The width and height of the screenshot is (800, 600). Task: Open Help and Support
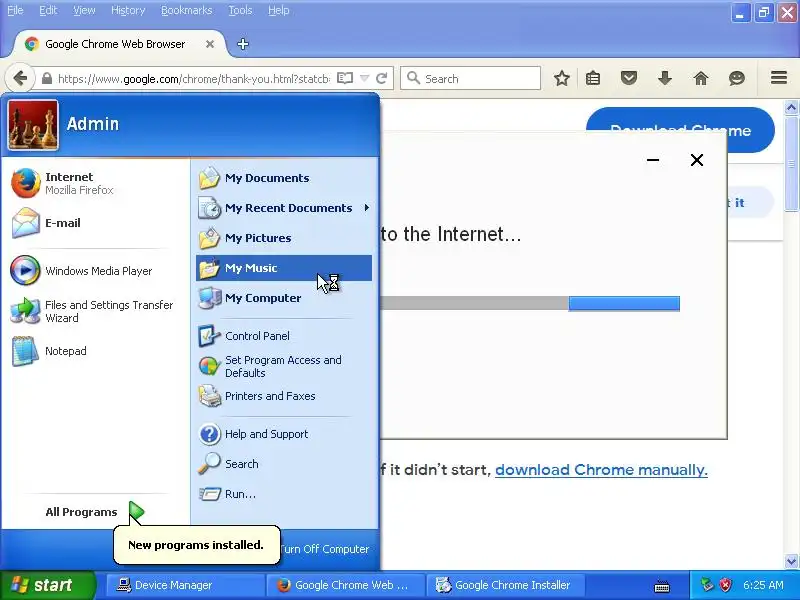[x=284, y=434]
